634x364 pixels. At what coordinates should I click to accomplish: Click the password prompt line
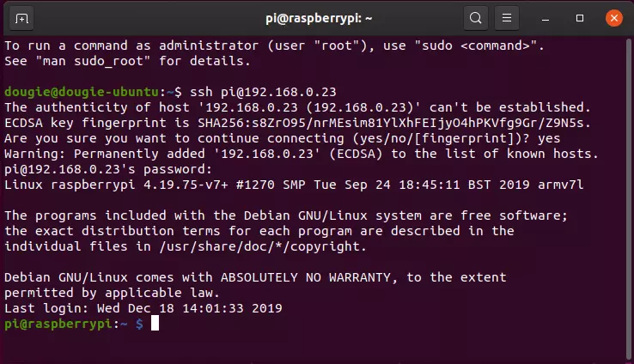(108, 169)
